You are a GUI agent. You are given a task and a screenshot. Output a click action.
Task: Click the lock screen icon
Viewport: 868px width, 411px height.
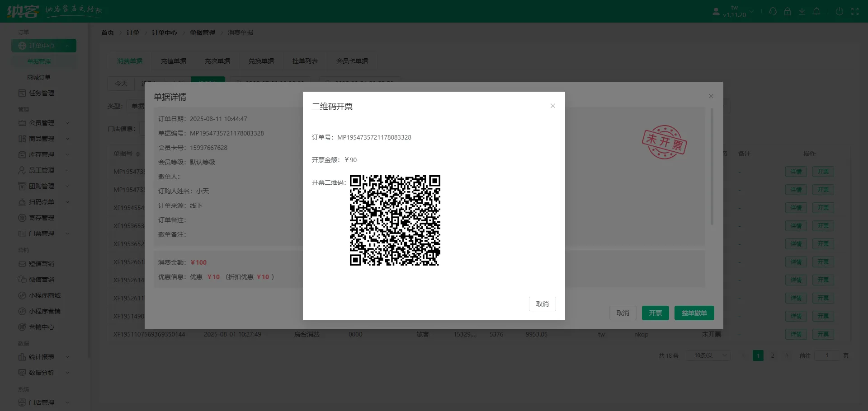788,11
